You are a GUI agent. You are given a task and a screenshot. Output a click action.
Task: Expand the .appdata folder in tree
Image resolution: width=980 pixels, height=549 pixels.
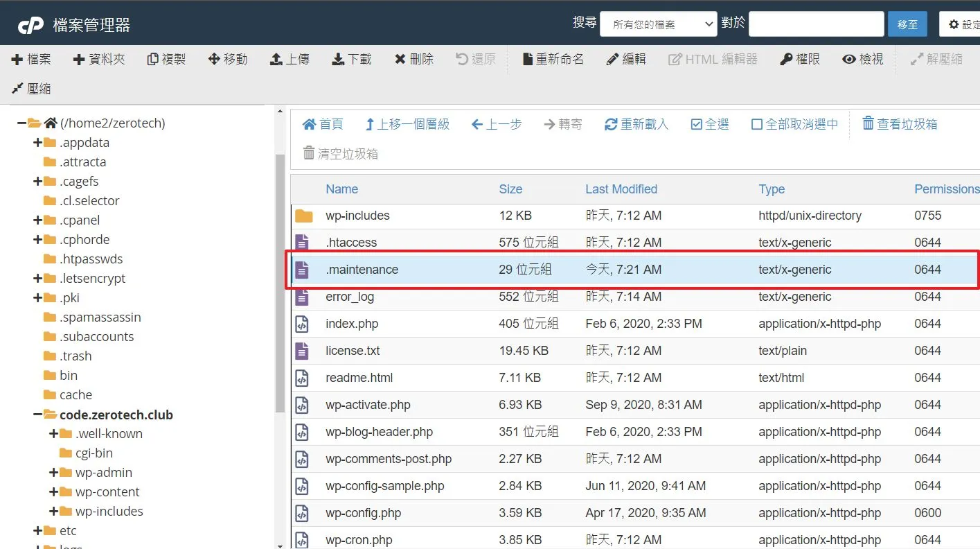[x=37, y=143]
